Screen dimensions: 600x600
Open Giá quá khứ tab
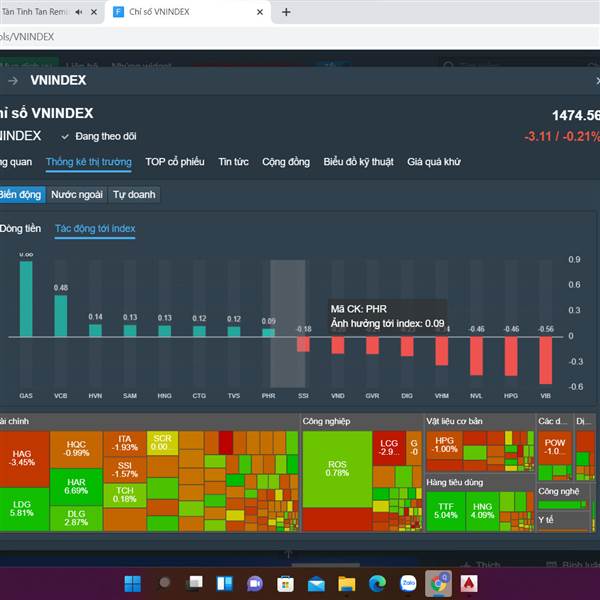[x=434, y=162]
